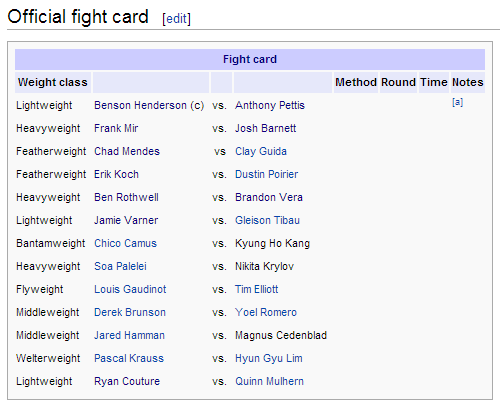Image resolution: width=500 pixels, height=404 pixels.
Task: Open the Gleison Tibau article
Action: point(268,220)
